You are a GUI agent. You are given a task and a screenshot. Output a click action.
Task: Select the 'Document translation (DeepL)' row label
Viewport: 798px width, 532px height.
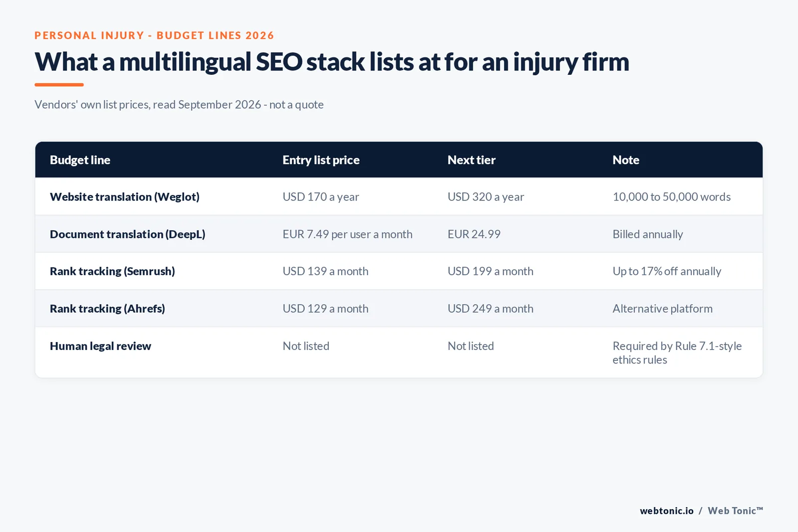(128, 234)
